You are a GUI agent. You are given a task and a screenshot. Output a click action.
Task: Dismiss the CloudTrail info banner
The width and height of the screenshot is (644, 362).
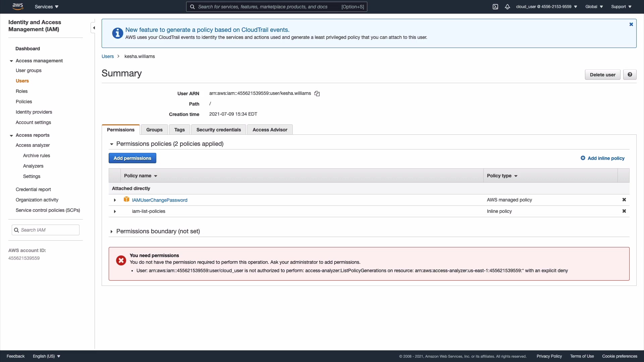click(631, 24)
